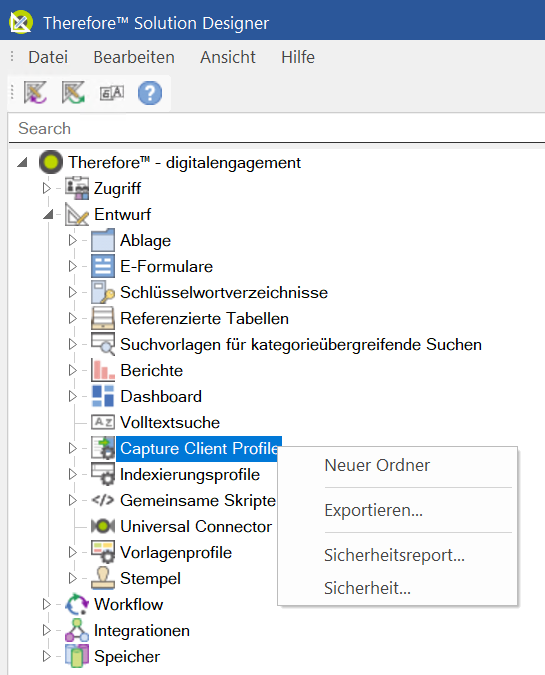Click the first toolbar icon with purple arrow

[x=35, y=93]
